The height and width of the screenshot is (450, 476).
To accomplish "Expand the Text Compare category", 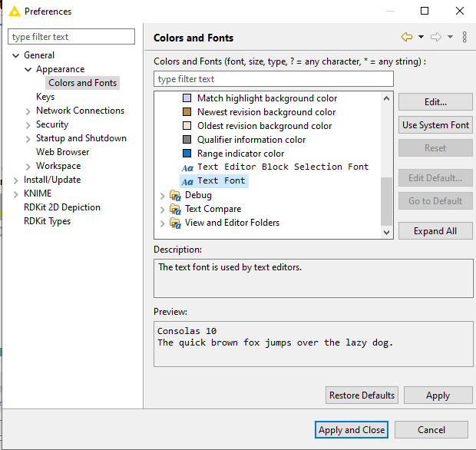I will click(x=163, y=210).
